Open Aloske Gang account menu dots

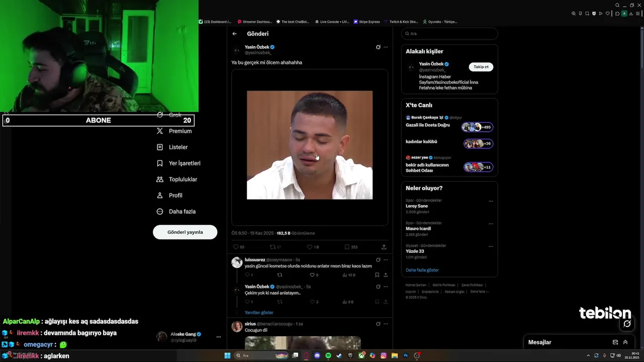[x=218, y=337]
